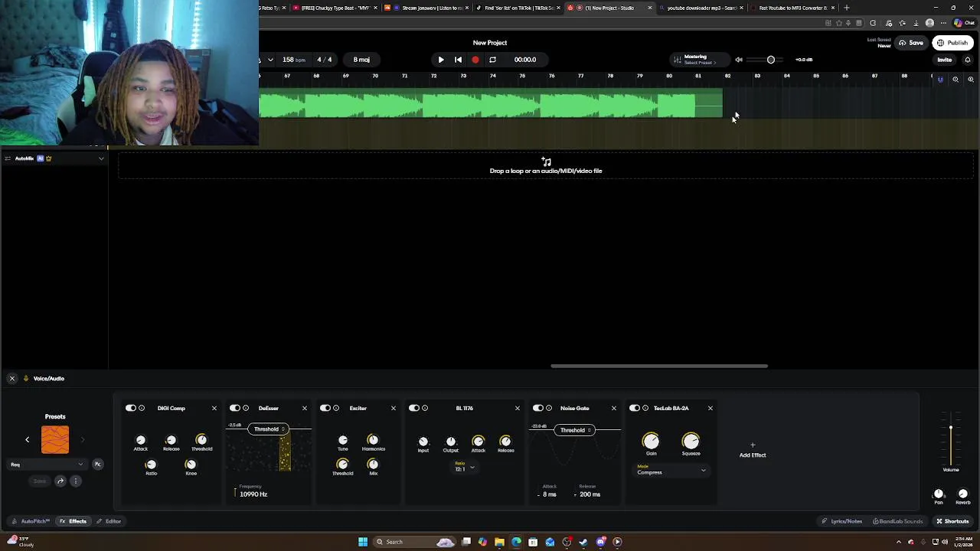This screenshot has width=980, height=551.
Task: Show info for BL 1176 effect
Action: pos(425,409)
